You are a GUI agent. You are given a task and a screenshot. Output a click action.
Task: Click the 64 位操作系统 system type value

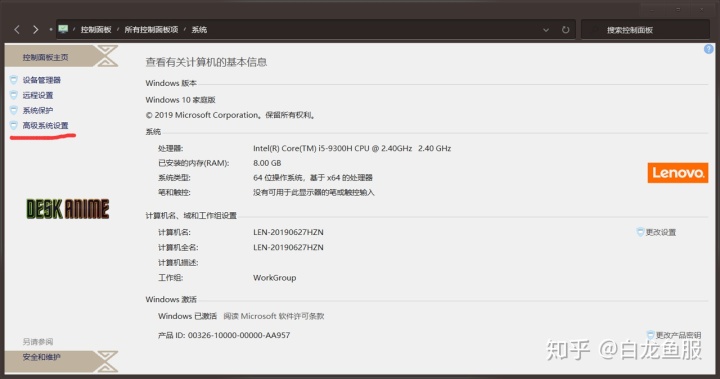tap(313, 178)
